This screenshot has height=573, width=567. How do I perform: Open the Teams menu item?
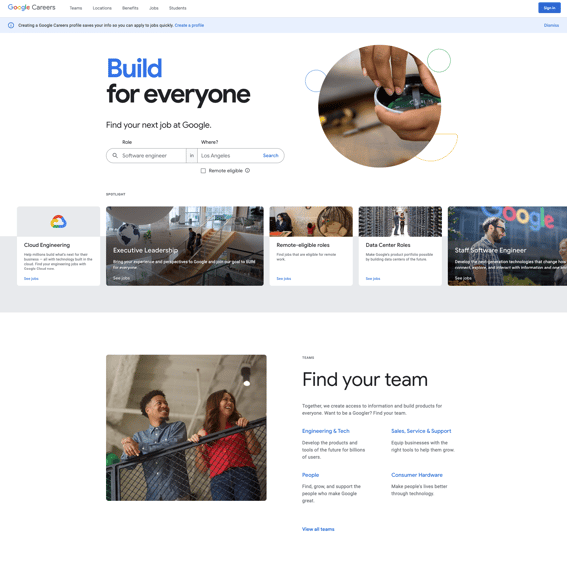pos(76,8)
